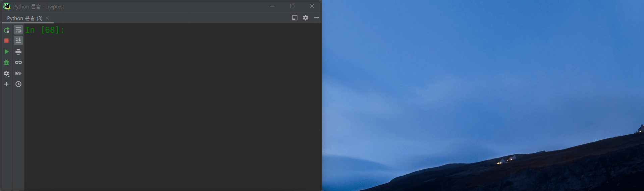
Task: Hide the console tool window
Action: (x=317, y=18)
